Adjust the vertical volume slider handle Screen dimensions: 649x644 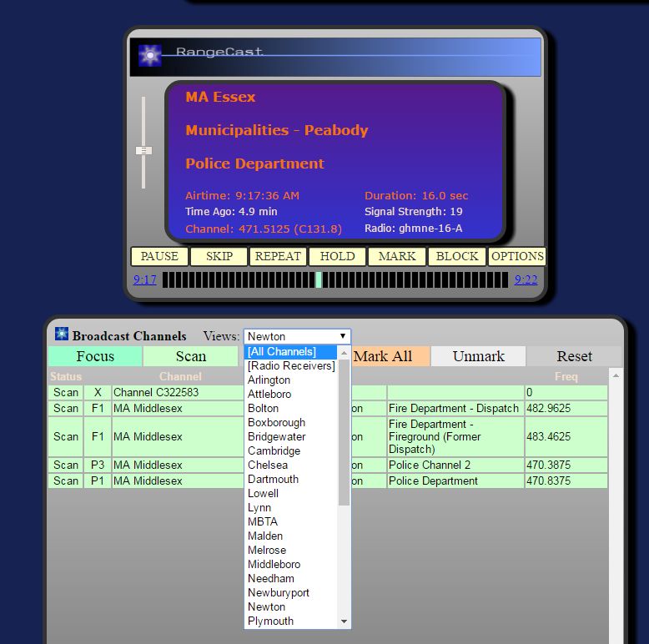(x=143, y=150)
